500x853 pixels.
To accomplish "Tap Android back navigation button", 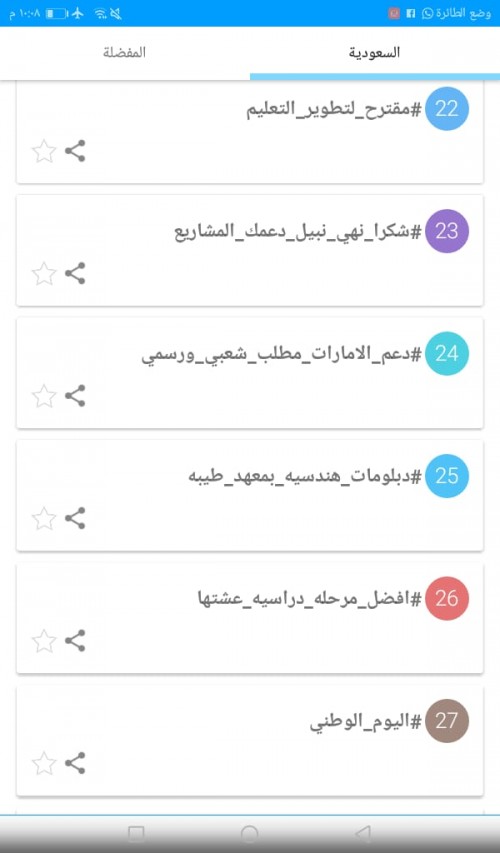I will [x=363, y=833].
